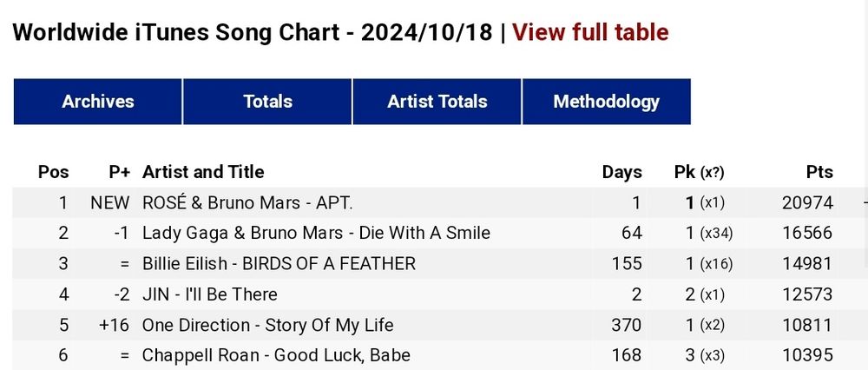Click the Days column header

coord(621,172)
